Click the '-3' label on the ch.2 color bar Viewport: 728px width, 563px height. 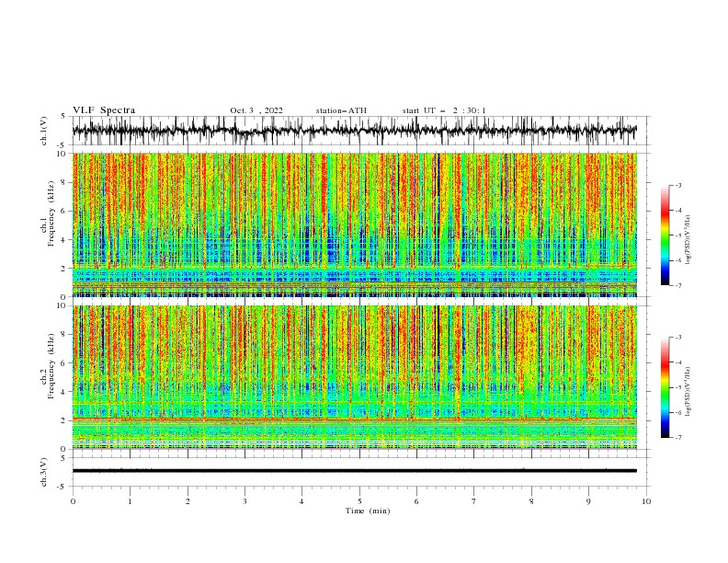[678, 338]
